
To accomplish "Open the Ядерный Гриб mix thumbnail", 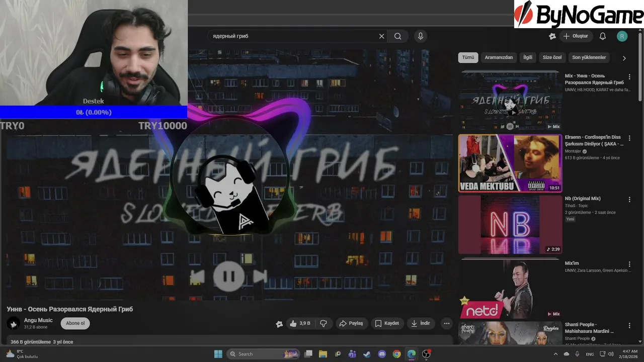I will [x=510, y=101].
